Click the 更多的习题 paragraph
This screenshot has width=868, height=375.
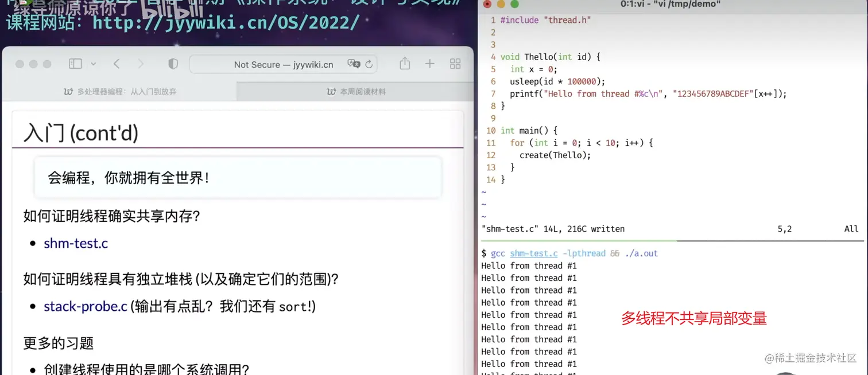coord(59,343)
